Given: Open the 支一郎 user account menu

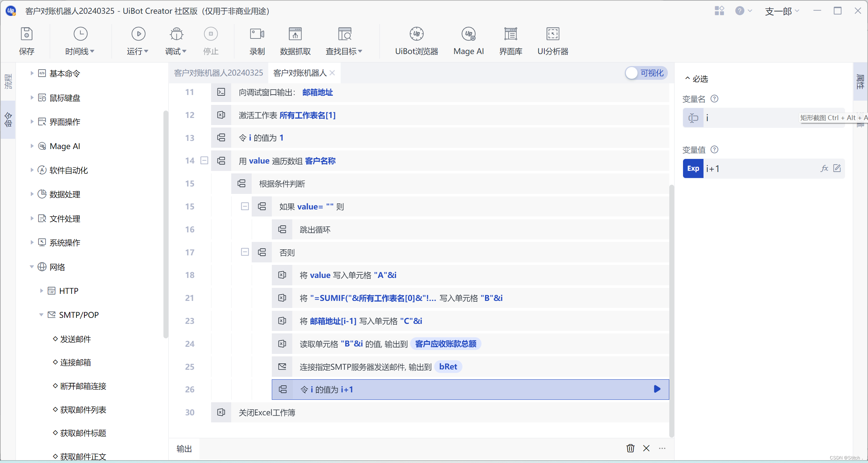Looking at the screenshot, I should (x=782, y=11).
